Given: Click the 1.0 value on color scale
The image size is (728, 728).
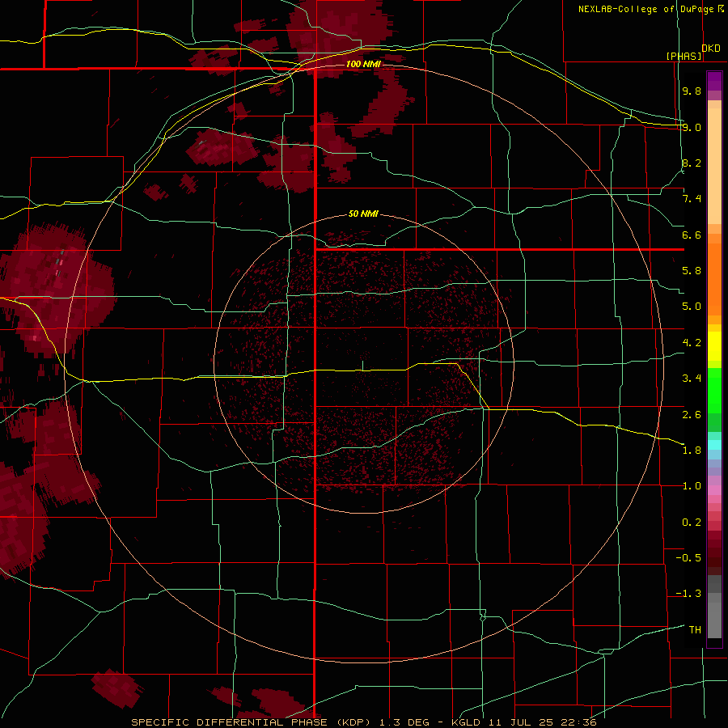Looking at the screenshot, I should coord(692,486).
